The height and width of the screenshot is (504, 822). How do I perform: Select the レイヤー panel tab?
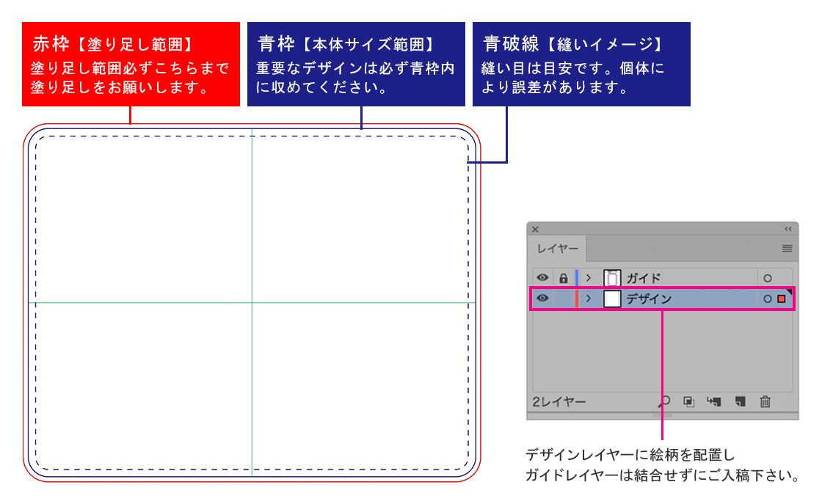558,249
